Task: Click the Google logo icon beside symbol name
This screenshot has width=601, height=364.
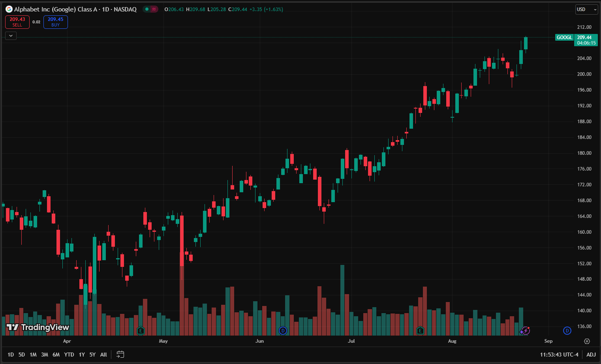Action: coord(9,9)
